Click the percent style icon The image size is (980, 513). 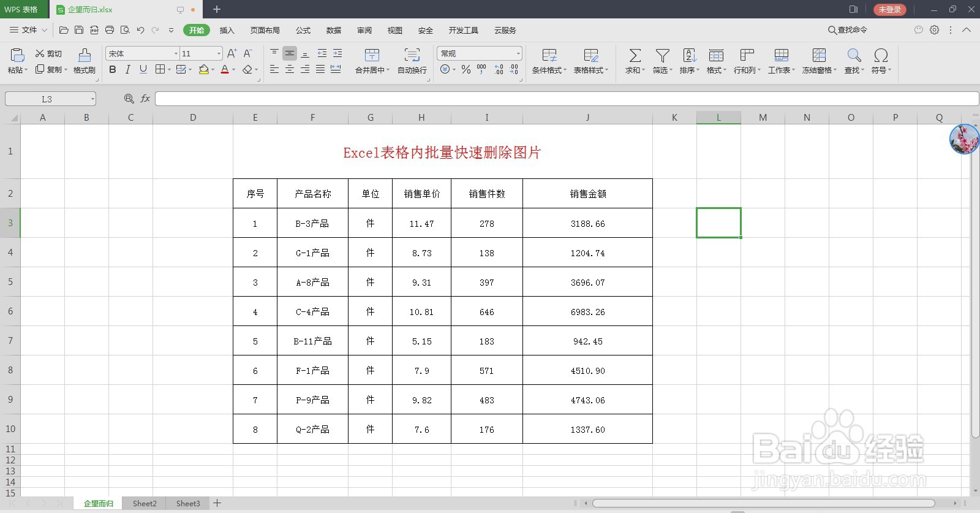[466, 69]
